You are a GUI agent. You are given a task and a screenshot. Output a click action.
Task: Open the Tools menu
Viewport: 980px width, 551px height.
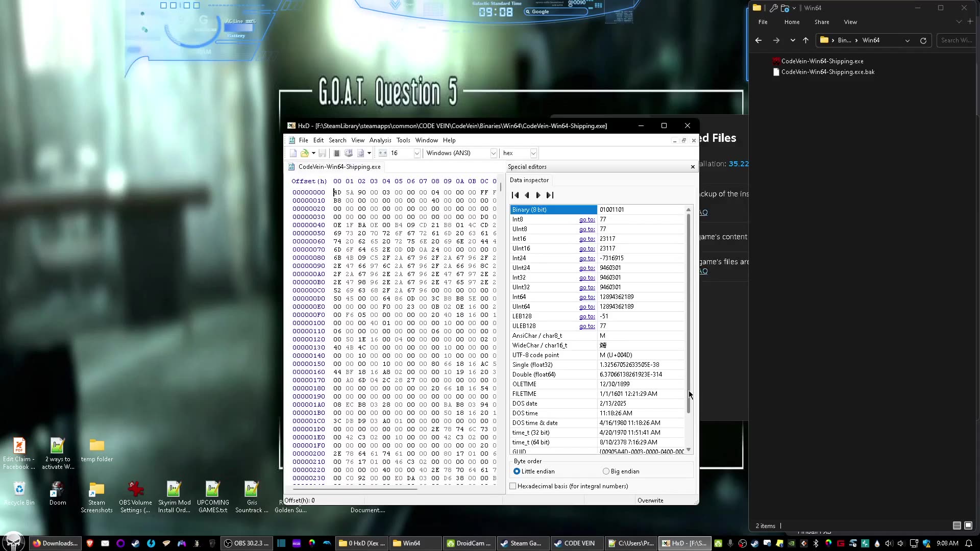tap(403, 140)
